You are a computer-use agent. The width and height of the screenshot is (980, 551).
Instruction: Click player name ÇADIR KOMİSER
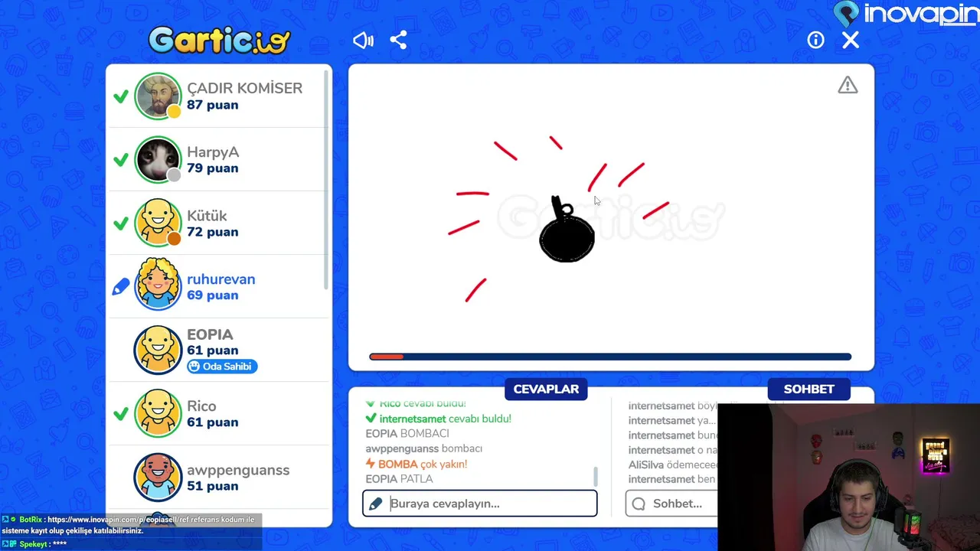244,88
